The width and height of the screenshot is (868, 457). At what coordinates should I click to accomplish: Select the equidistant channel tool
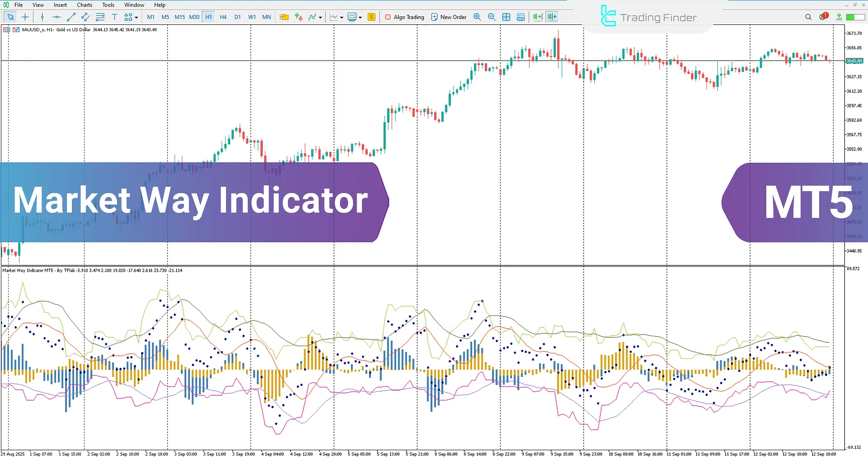(x=85, y=17)
